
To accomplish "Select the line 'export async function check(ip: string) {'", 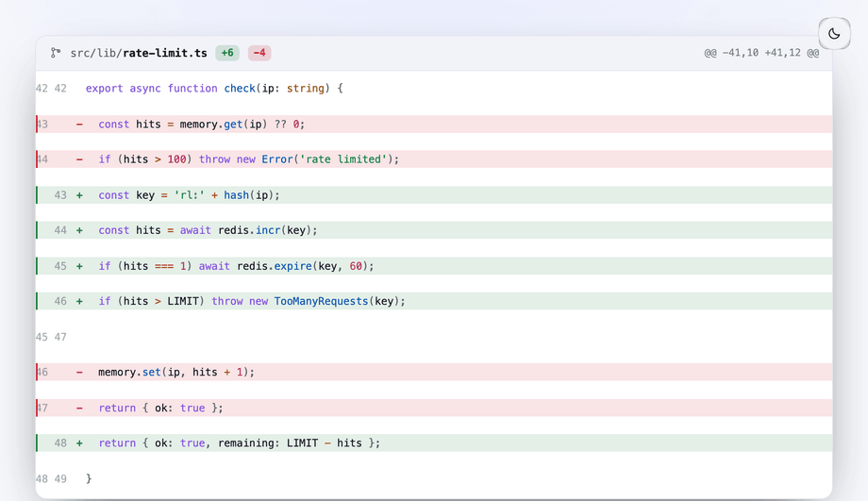I will click(x=434, y=89).
